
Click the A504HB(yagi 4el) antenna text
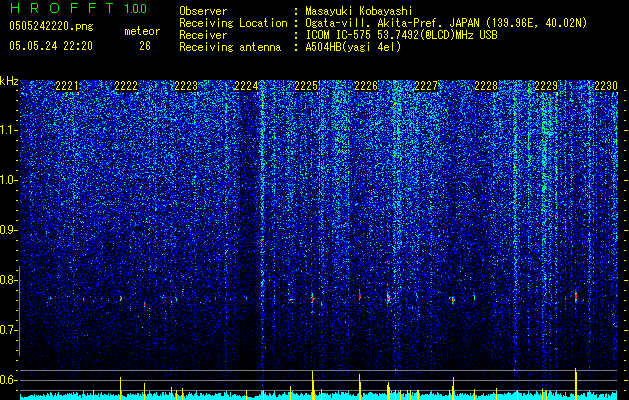point(353,47)
